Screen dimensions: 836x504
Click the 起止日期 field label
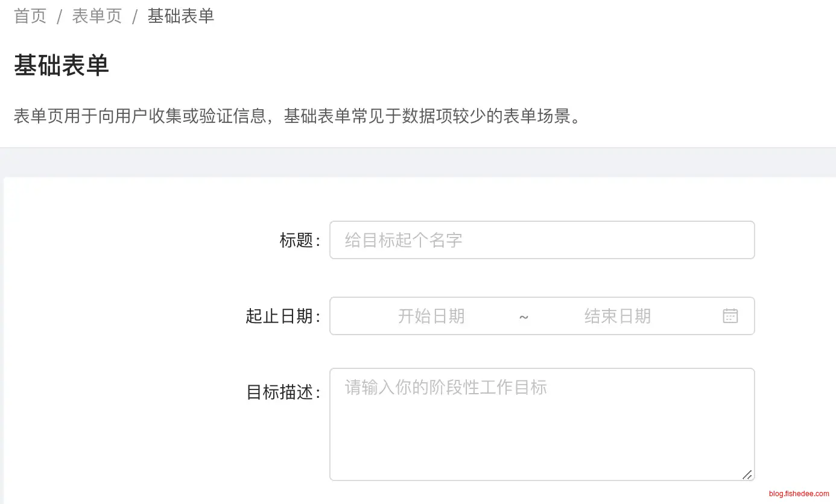click(279, 316)
